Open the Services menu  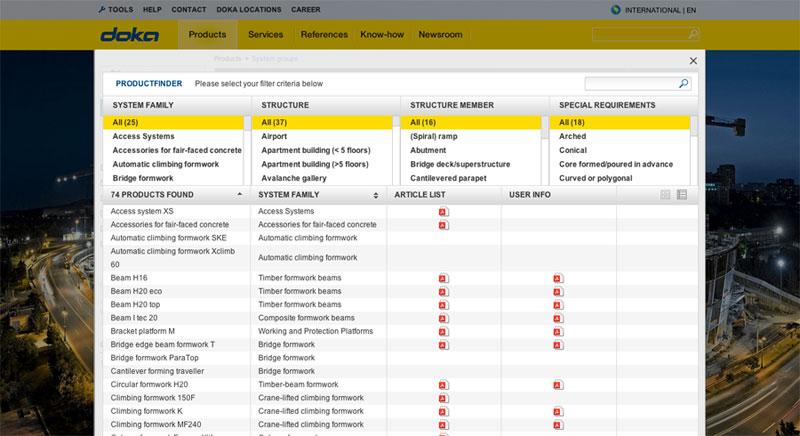(x=265, y=35)
